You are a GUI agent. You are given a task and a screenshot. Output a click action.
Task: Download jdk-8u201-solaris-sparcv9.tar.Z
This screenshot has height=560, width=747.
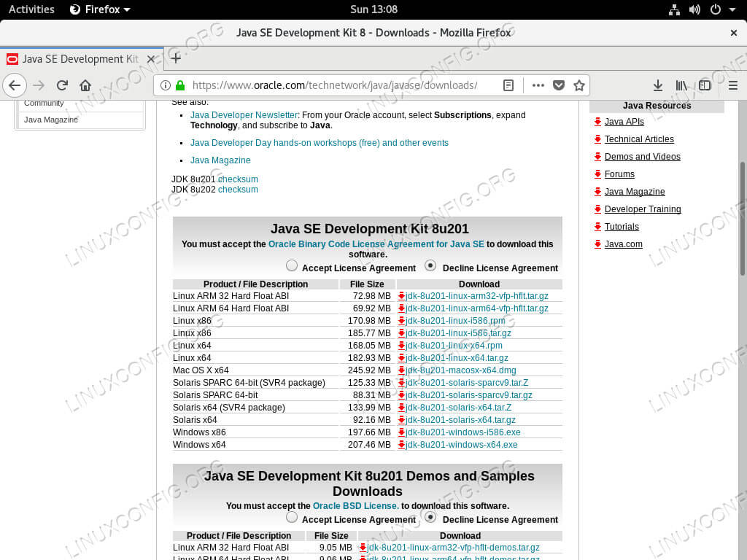tap(466, 383)
